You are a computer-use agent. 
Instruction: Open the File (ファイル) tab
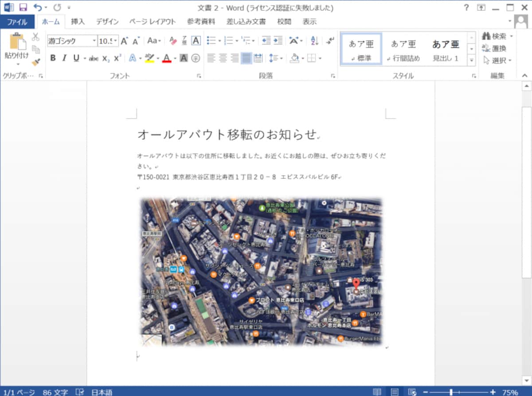point(17,21)
